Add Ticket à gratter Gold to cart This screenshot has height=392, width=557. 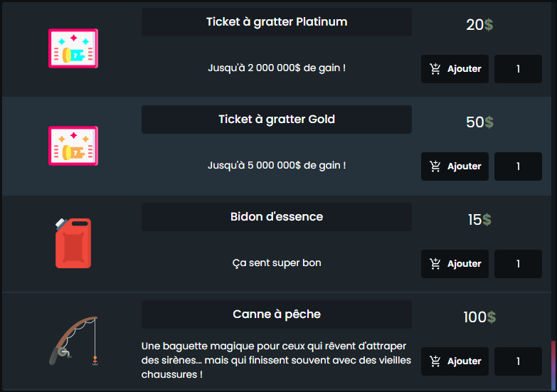click(455, 166)
